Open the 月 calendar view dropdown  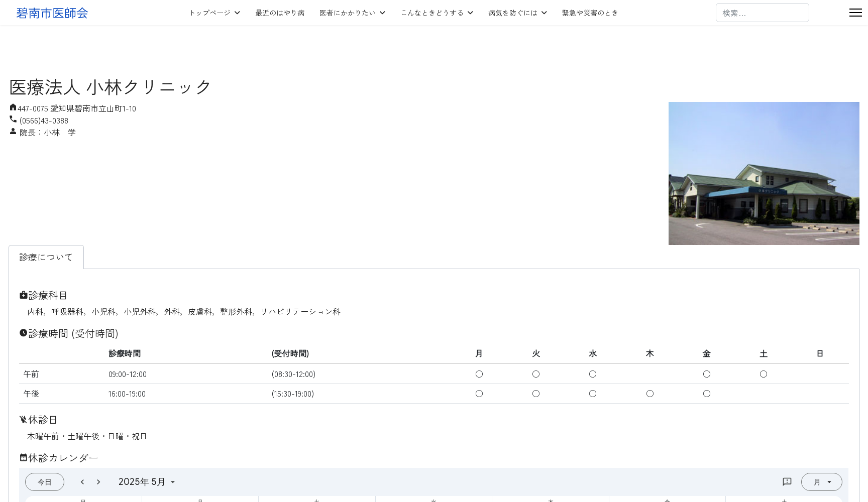822,481
